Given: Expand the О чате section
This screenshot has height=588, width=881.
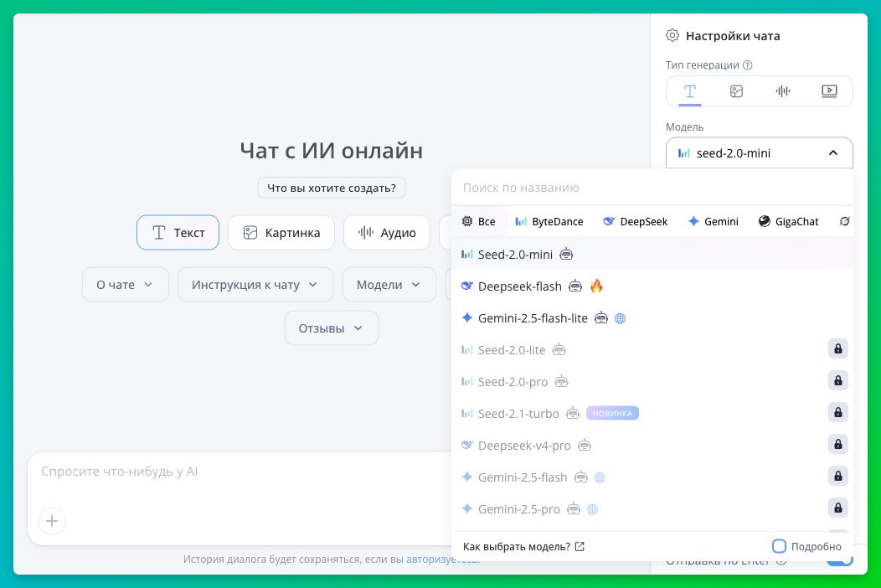Looking at the screenshot, I should point(126,285).
